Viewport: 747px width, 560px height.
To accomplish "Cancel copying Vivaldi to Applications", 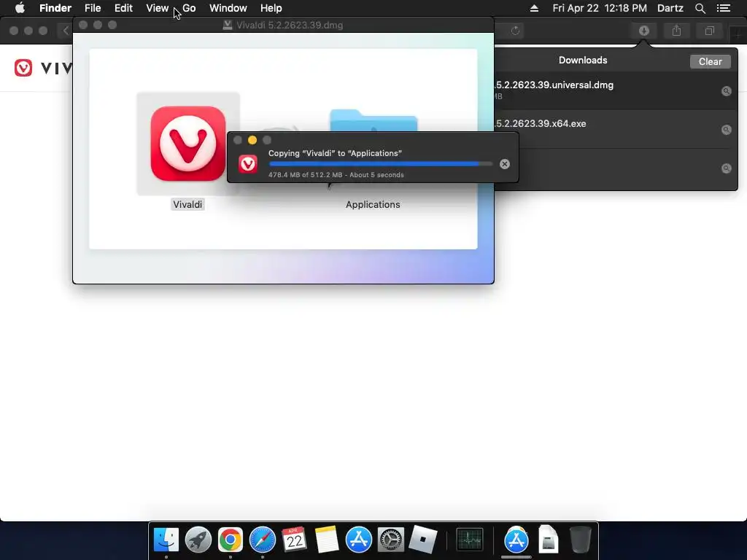I will [x=505, y=164].
